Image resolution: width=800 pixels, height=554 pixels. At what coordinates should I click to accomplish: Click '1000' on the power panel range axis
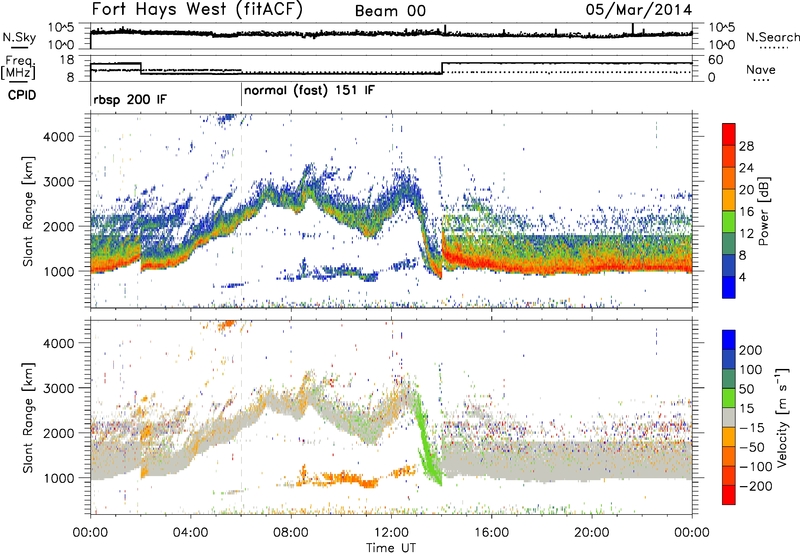[59, 271]
